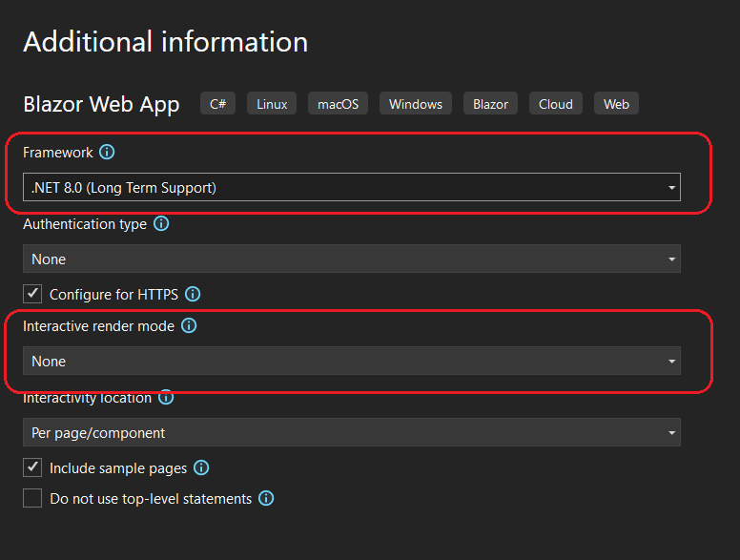
Task: Open the Framework dropdown
Action: pos(351,188)
